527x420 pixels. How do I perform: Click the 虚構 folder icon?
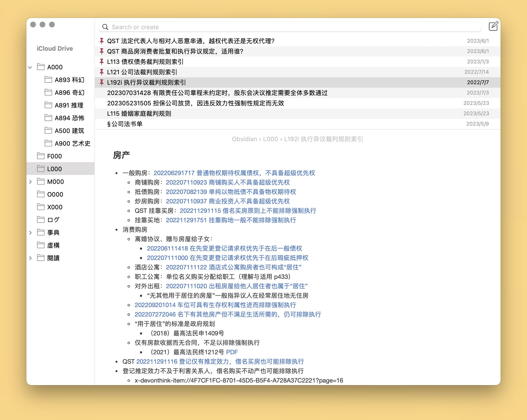coord(41,245)
